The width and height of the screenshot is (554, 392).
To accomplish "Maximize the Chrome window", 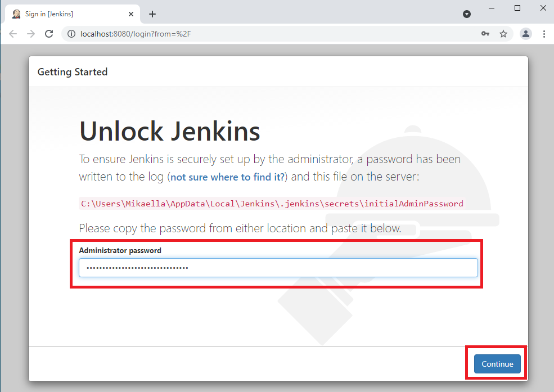I will tap(517, 8).
